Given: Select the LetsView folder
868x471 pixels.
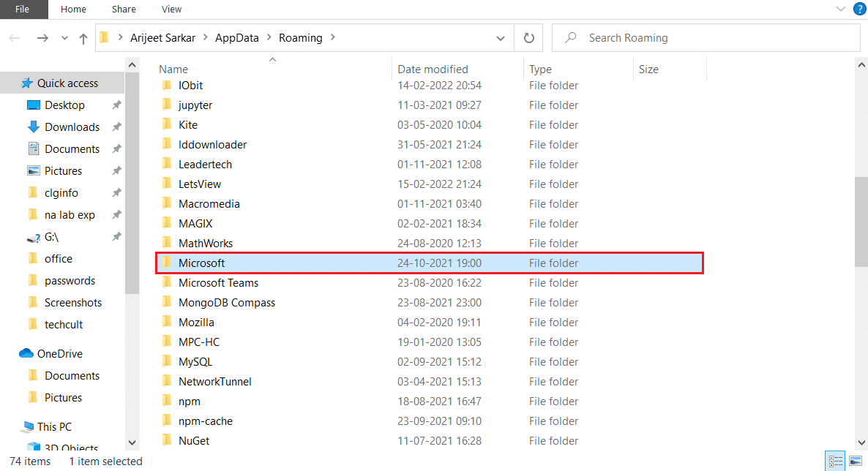Looking at the screenshot, I should (x=199, y=184).
